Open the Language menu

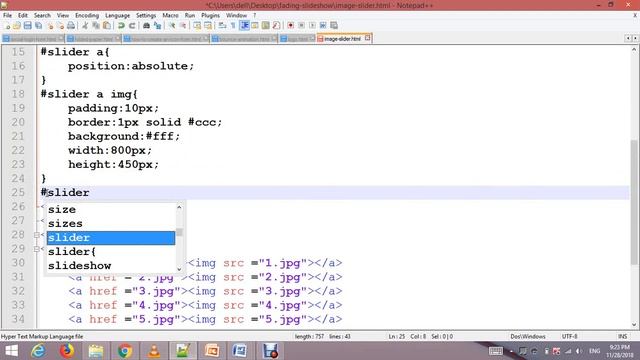point(118,16)
